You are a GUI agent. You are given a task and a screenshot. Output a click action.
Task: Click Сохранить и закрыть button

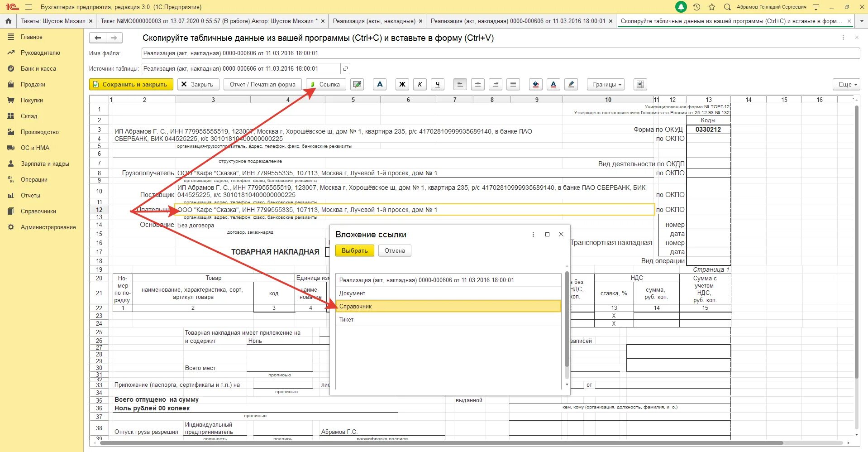point(131,84)
